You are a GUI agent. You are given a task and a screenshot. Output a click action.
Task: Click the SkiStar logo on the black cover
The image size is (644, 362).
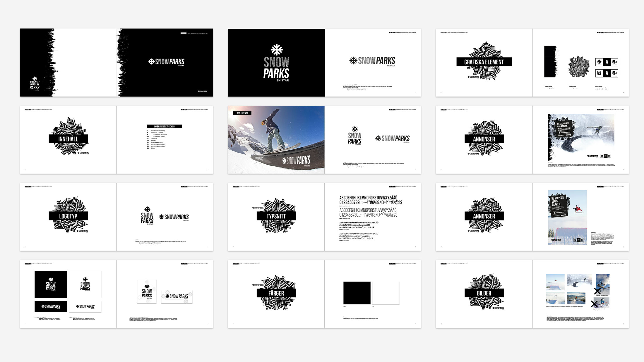coord(203,91)
